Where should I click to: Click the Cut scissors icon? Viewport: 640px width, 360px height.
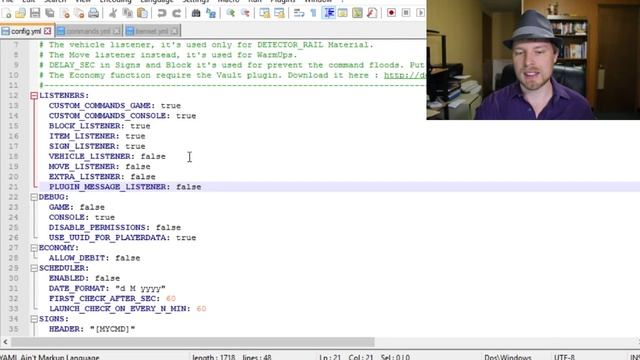tap(113, 13)
